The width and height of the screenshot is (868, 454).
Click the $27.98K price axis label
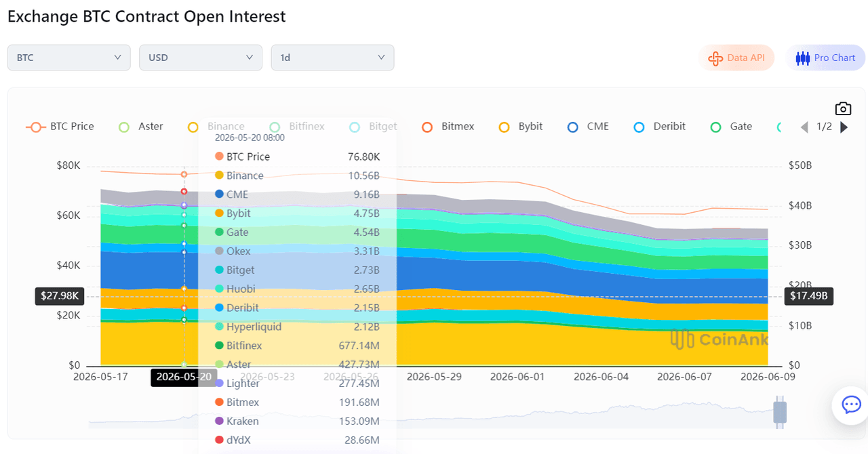click(60, 296)
